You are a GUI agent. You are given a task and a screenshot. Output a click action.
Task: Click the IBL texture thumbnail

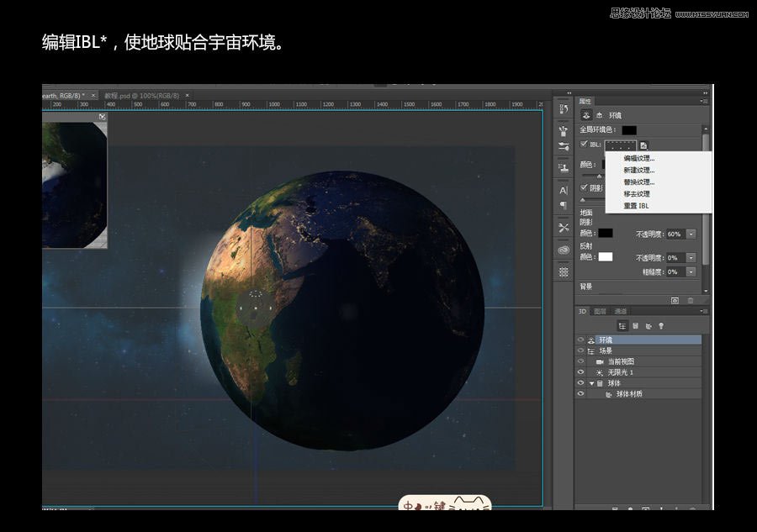(621, 145)
